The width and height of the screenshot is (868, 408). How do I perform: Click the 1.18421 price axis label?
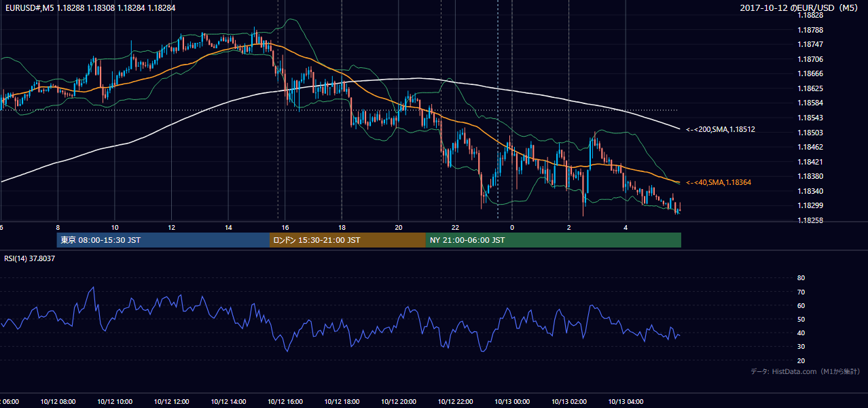(x=811, y=162)
